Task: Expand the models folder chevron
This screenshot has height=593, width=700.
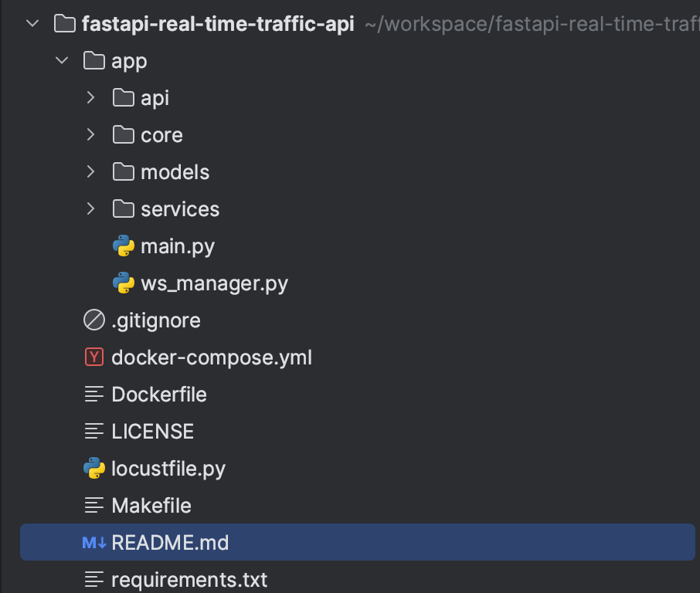Action: (x=91, y=172)
